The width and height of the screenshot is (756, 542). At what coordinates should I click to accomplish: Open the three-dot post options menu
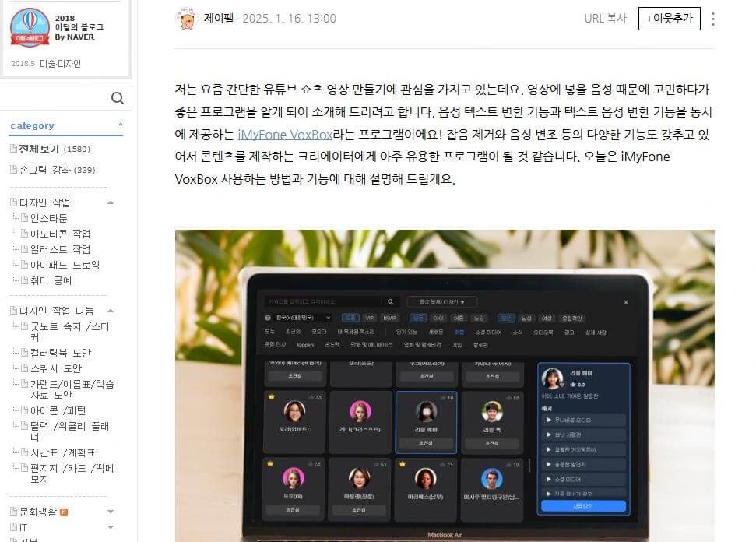(x=712, y=19)
